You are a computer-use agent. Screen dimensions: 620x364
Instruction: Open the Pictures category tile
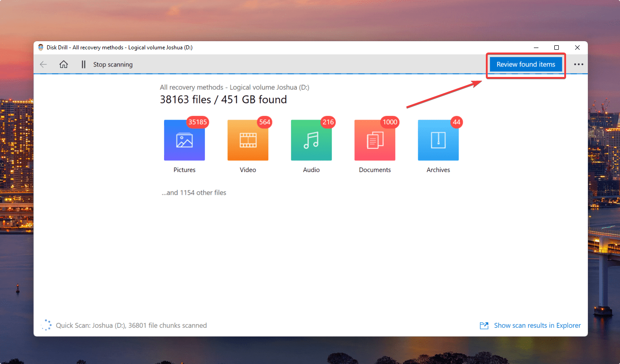click(184, 140)
